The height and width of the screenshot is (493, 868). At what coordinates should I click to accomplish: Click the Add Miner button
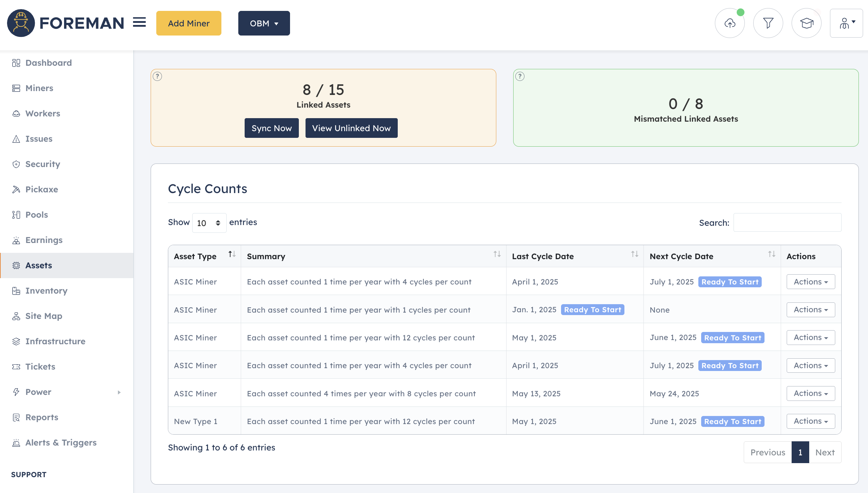click(x=189, y=23)
